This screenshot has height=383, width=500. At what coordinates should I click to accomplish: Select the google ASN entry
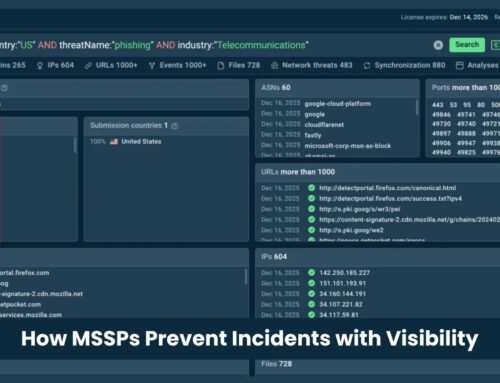pyautogui.click(x=314, y=114)
